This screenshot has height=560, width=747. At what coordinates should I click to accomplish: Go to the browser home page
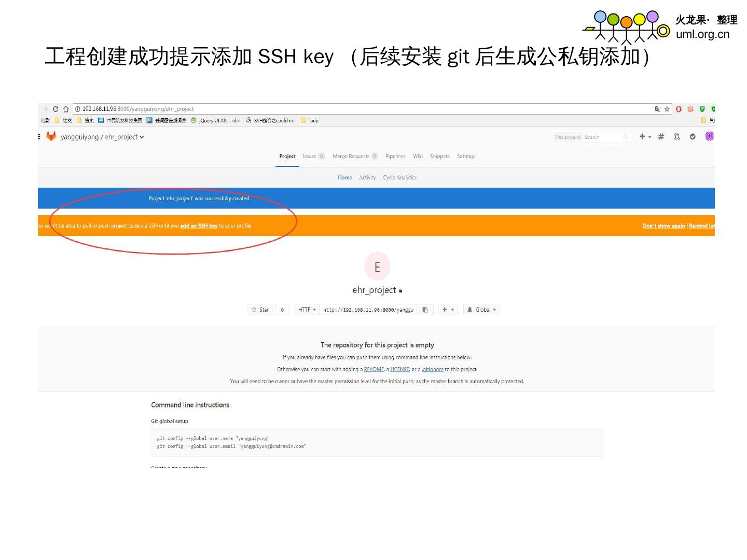tap(66, 109)
